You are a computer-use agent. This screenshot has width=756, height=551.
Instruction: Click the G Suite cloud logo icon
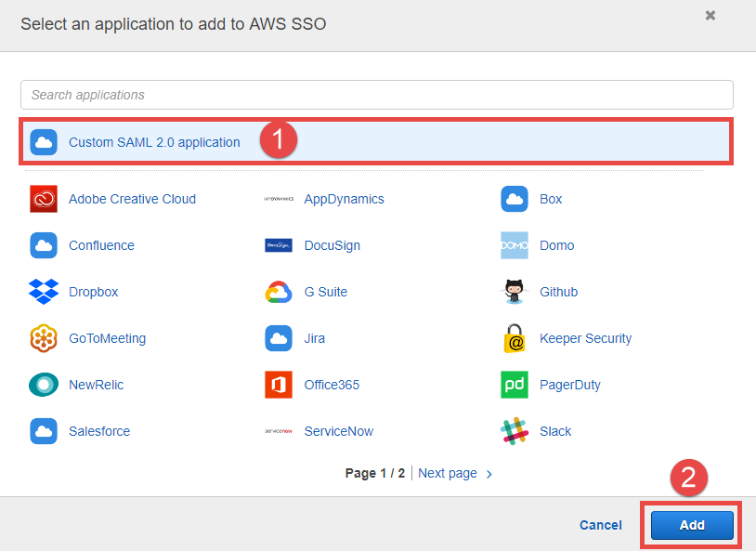[279, 292]
